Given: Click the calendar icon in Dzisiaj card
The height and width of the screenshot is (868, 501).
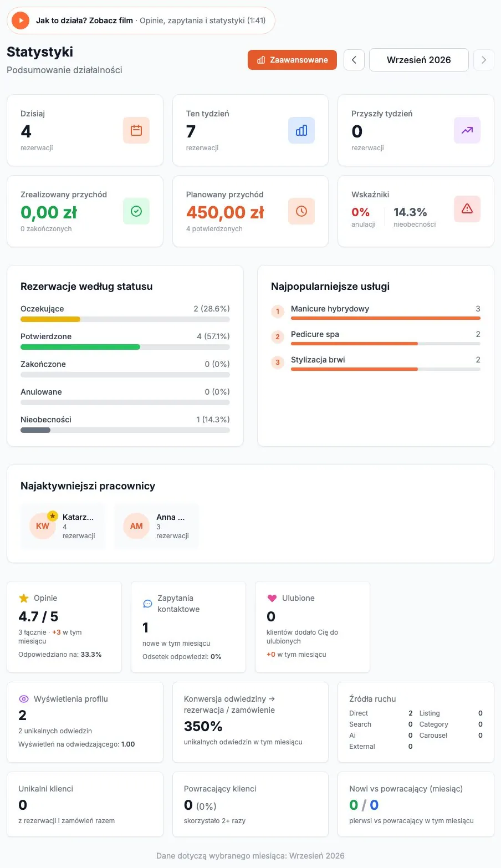Looking at the screenshot, I should point(136,130).
